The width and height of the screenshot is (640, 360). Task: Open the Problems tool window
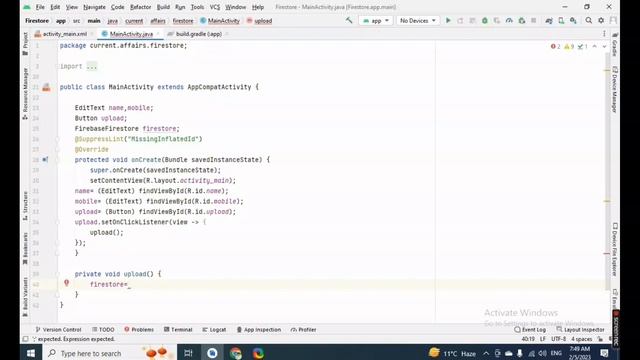click(x=139, y=329)
